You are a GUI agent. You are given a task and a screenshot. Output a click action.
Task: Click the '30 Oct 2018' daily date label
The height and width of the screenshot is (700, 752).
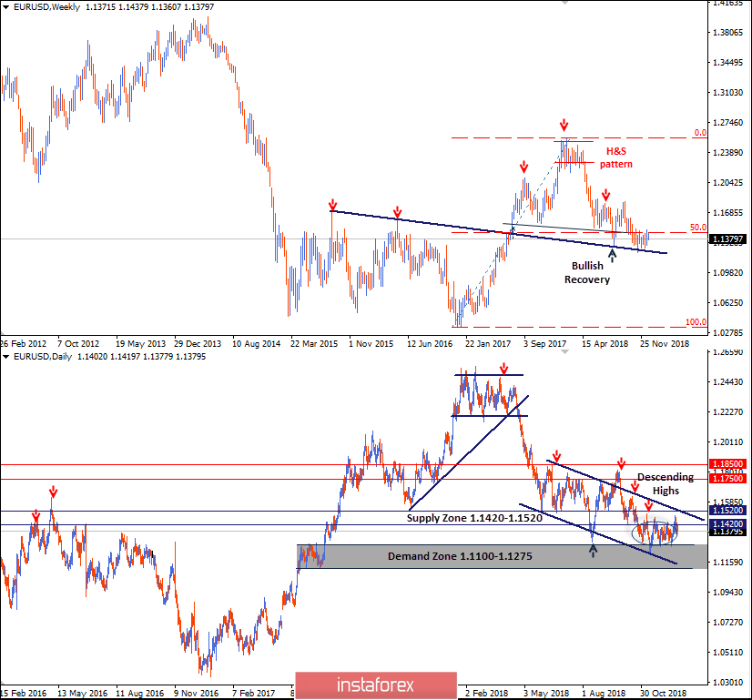(x=664, y=694)
